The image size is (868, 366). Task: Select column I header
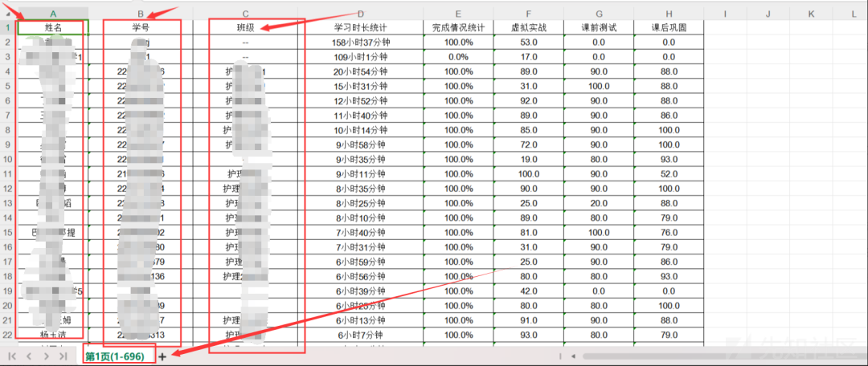(x=725, y=14)
